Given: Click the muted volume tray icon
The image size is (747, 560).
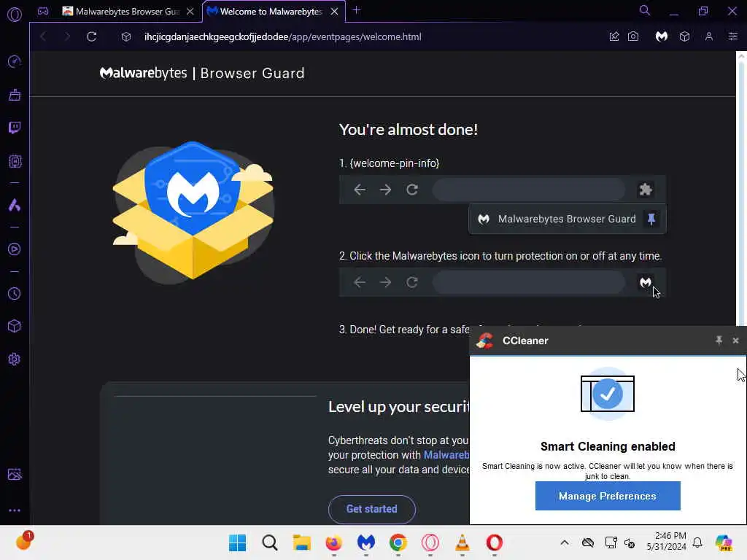Looking at the screenshot, I should point(630,542).
